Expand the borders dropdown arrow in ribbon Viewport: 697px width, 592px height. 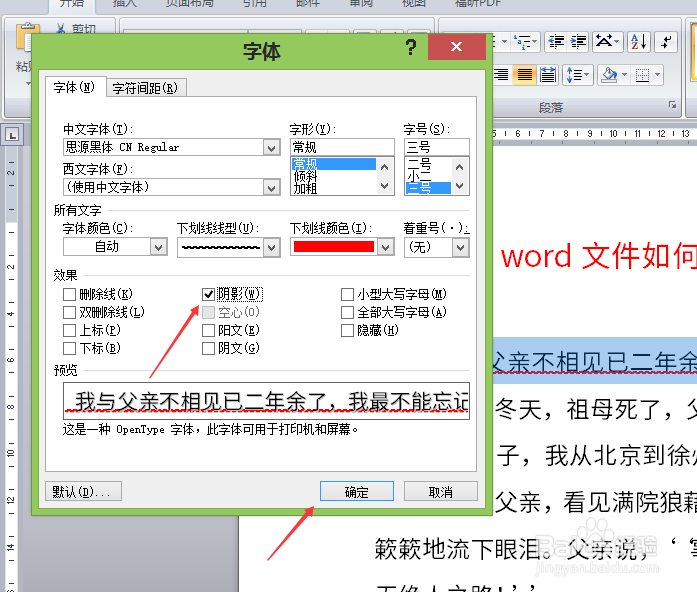(657, 75)
